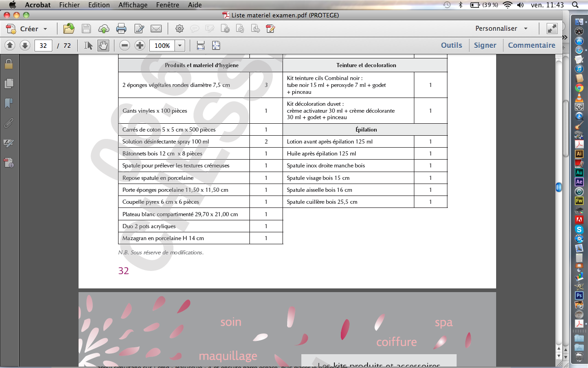Toggle full-page fit view mode

pos(216,46)
